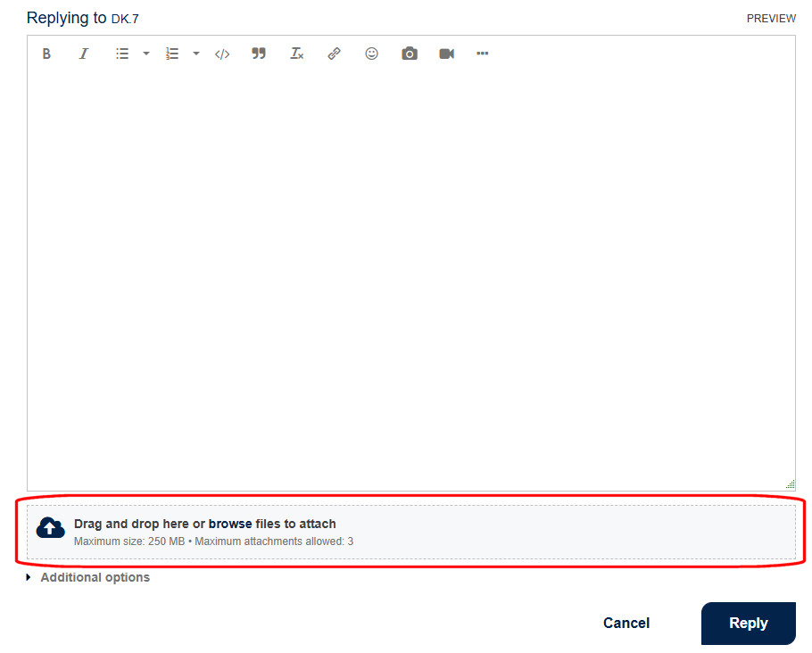Show more toolbar options (ellipsis)
The width and height of the screenshot is (812, 653).
pyautogui.click(x=482, y=54)
